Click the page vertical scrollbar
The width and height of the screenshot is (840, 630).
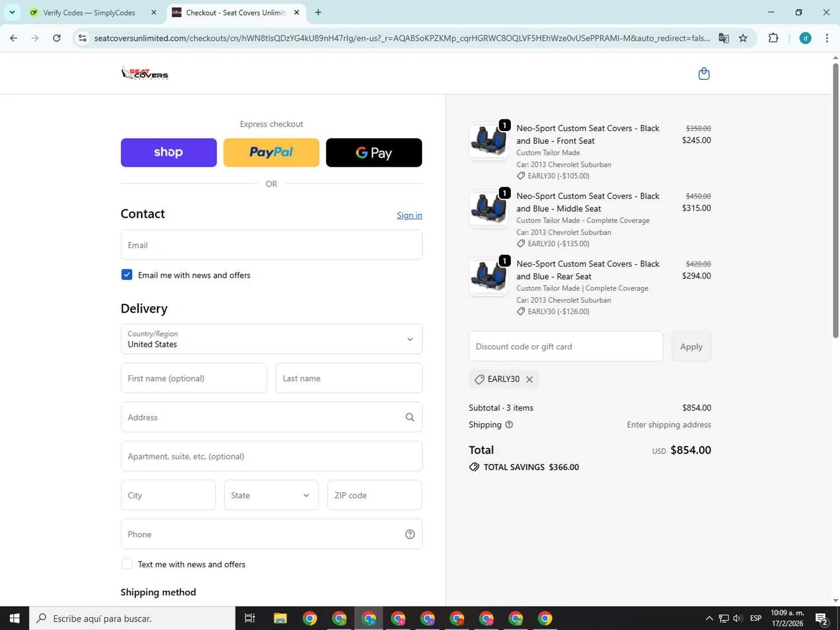(x=836, y=202)
